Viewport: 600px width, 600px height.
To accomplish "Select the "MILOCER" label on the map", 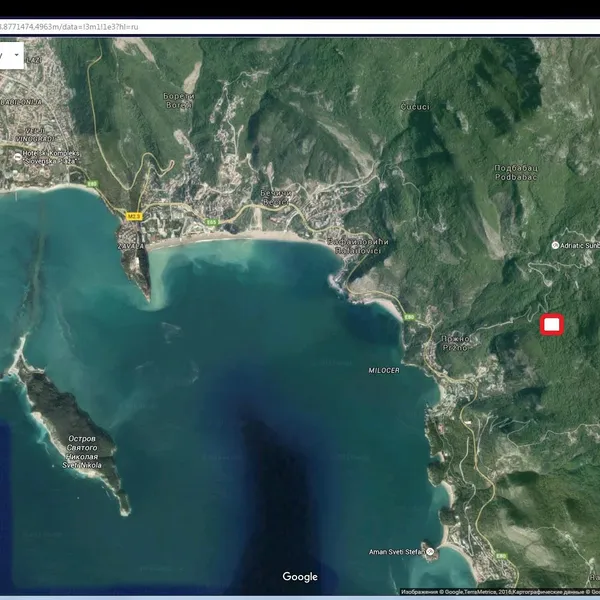I will click(x=384, y=370).
